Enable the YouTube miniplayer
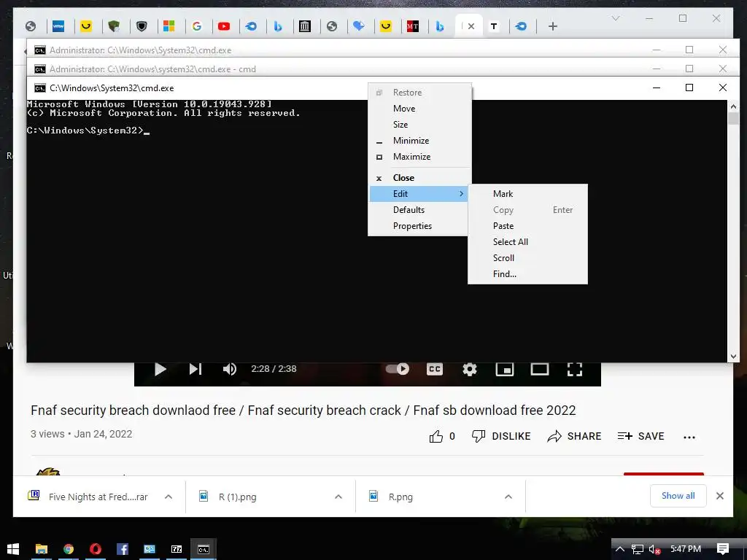The height and width of the screenshot is (560, 747). click(505, 369)
